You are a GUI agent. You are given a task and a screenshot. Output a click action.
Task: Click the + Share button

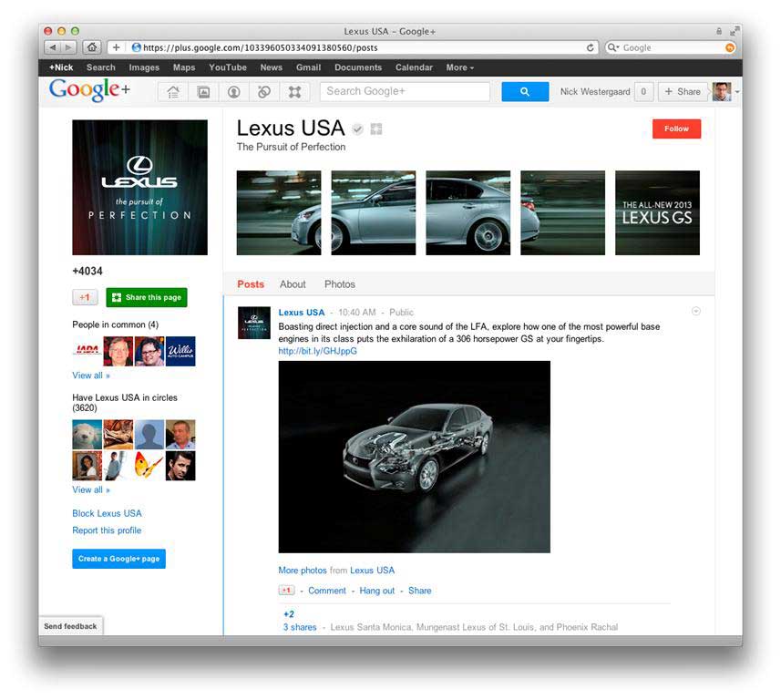point(683,92)
